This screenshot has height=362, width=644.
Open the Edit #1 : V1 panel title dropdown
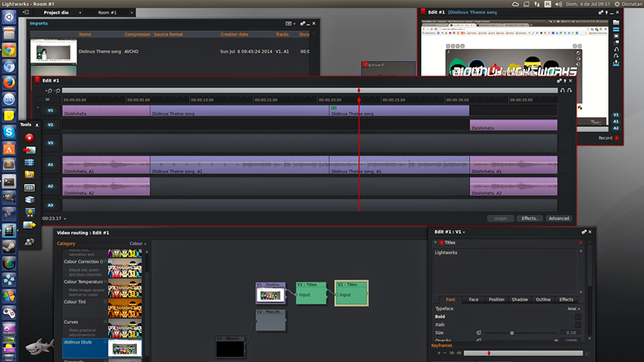coord(450,232)
